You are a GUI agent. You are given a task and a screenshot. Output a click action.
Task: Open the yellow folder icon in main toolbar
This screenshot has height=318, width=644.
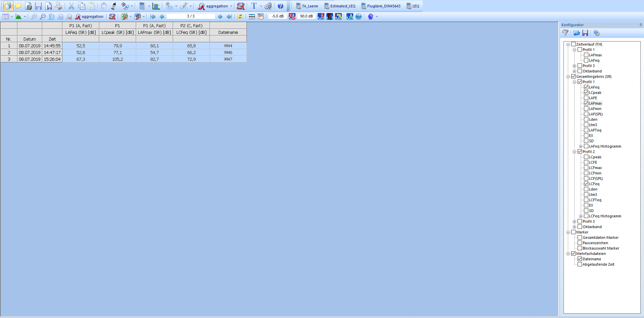click(x=18, y=6)
